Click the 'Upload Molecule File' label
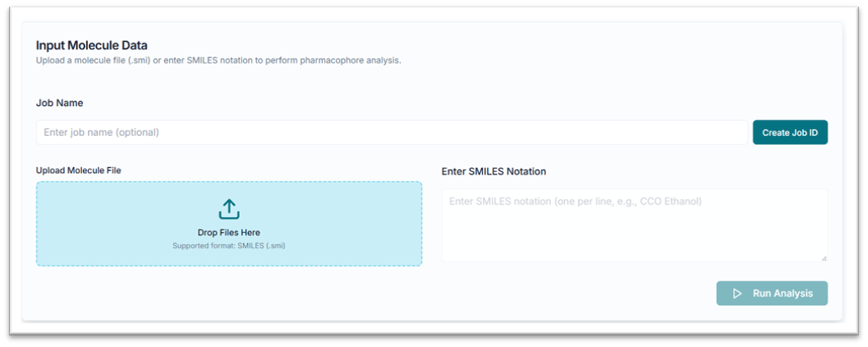This screenshot has width=868, height=347. pyautogui.click(x=79, y=170)
